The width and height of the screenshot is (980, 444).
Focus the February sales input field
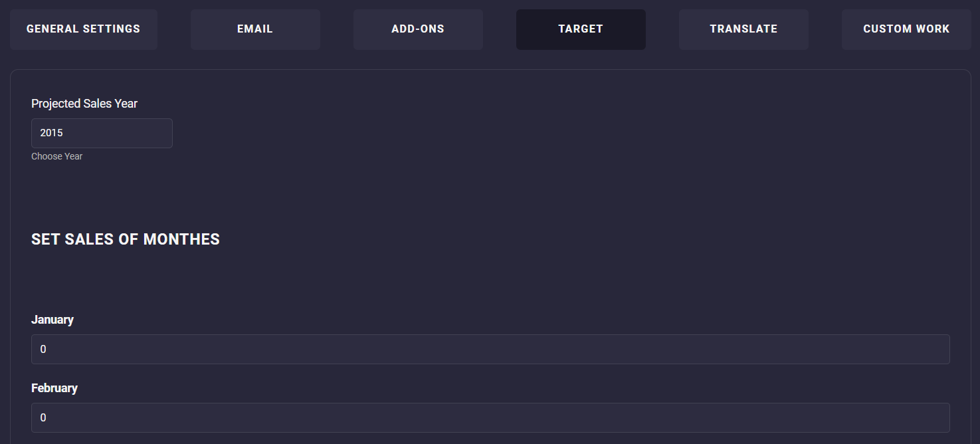490,417
